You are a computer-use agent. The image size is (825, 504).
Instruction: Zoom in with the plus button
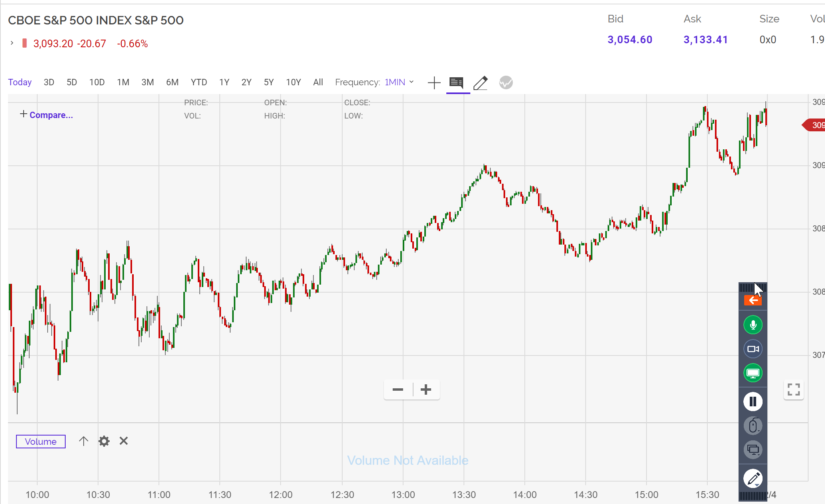point(426,390)
